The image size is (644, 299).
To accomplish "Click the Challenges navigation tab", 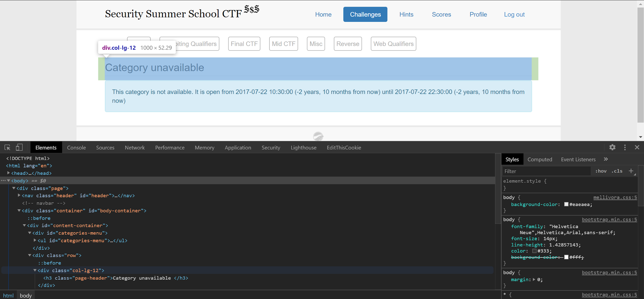I will coord(365,14).
